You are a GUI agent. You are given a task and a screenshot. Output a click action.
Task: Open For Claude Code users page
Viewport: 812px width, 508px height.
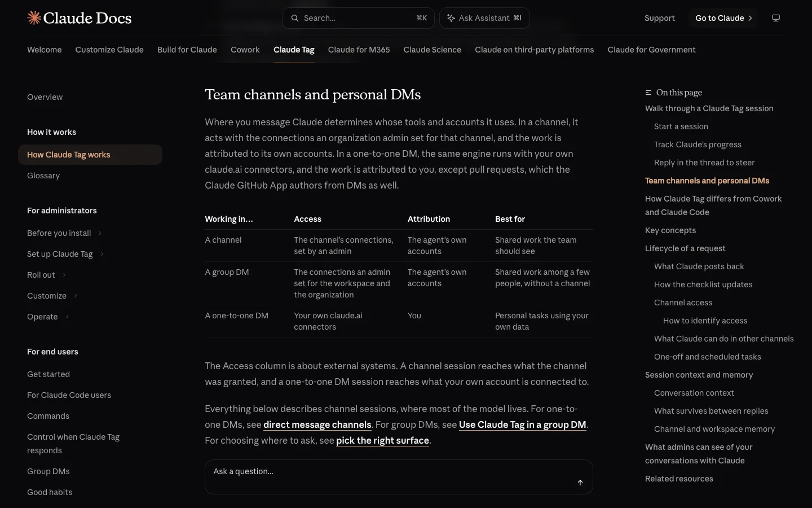click(69, 395)
